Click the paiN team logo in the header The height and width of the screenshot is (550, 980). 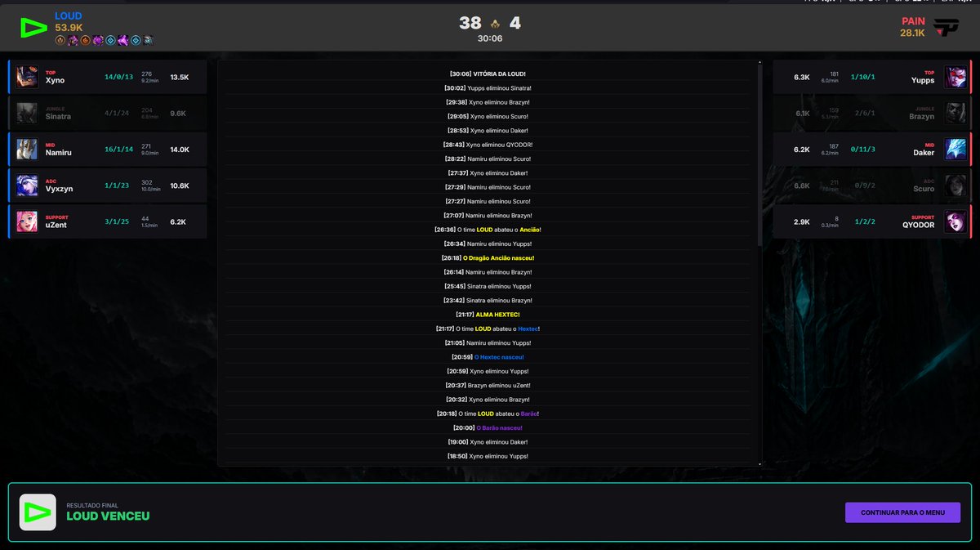[x=947, y=29]
